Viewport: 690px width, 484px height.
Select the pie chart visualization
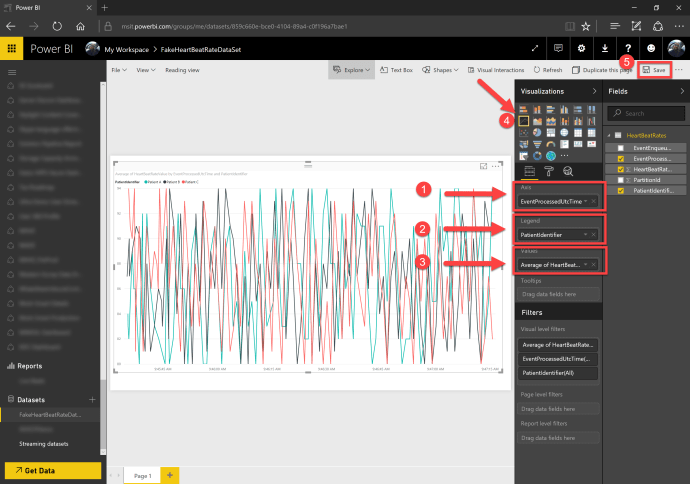click(x=537, y=132)
